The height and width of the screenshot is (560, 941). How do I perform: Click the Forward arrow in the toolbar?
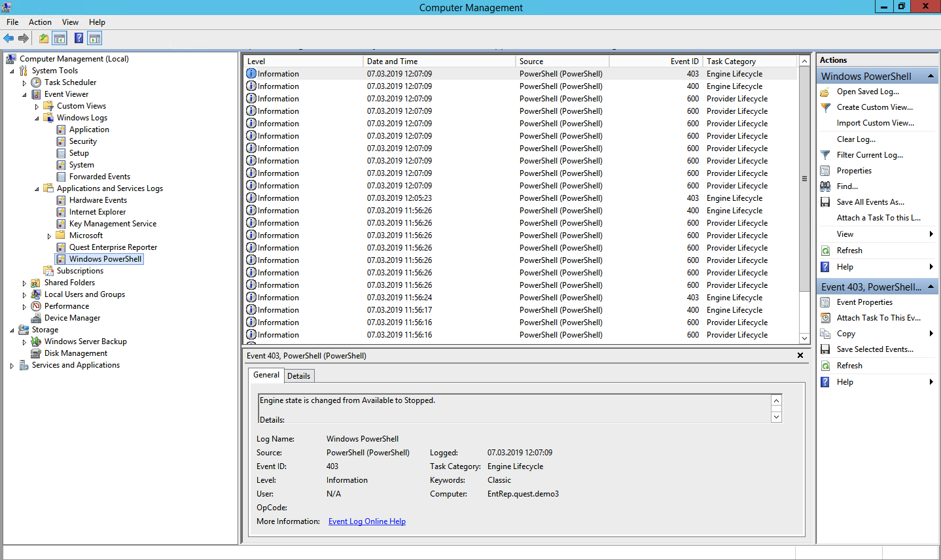(x=24, y=39)
